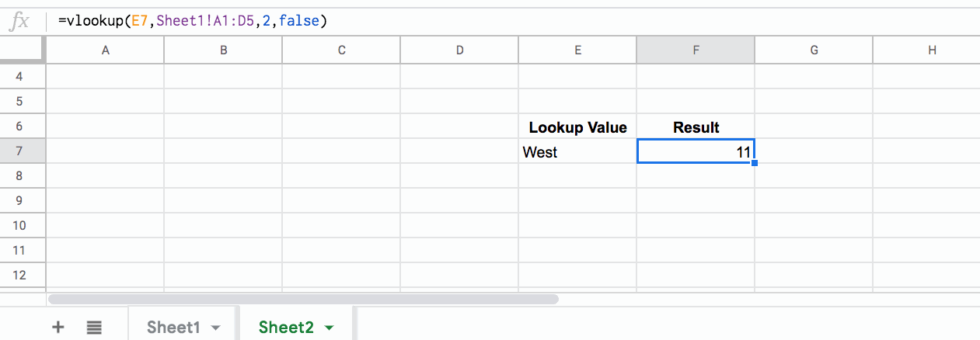This screenshot has height=340, width=980.
Task: Click the Result header cell
Action: [696, 127]
